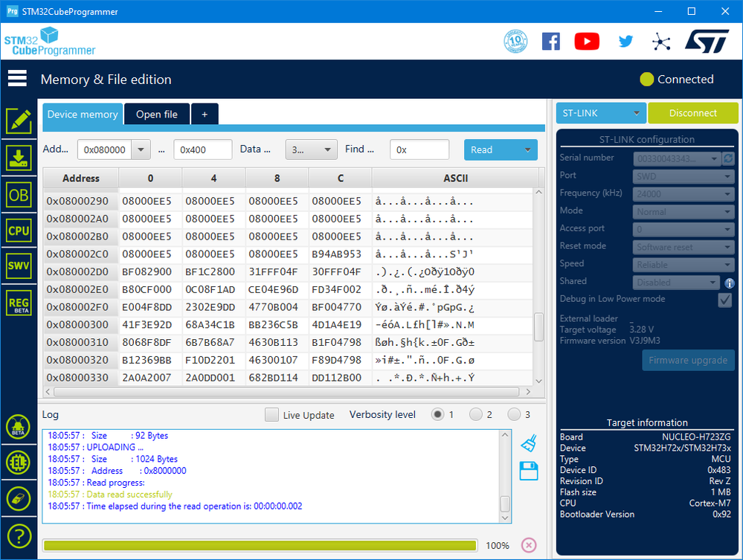This screenshot has width=743, height=560.
Task: Open the Port SWD dropdown
Action: (x=684, y=177)
